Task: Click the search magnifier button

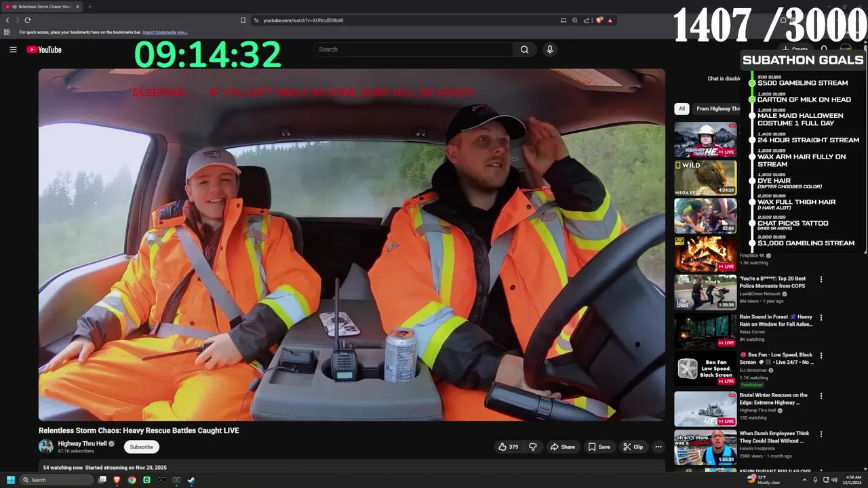Action: point(524,49)
